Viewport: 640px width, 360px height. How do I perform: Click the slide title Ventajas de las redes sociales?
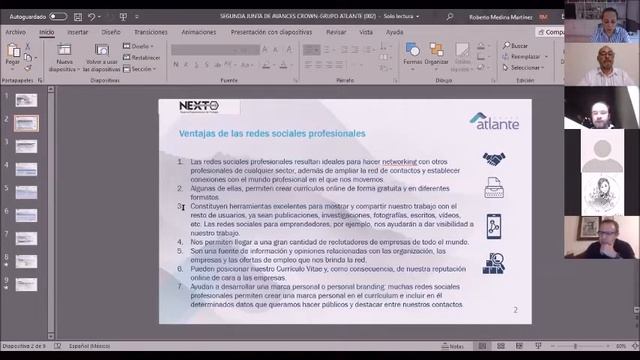tap(272, 133)
